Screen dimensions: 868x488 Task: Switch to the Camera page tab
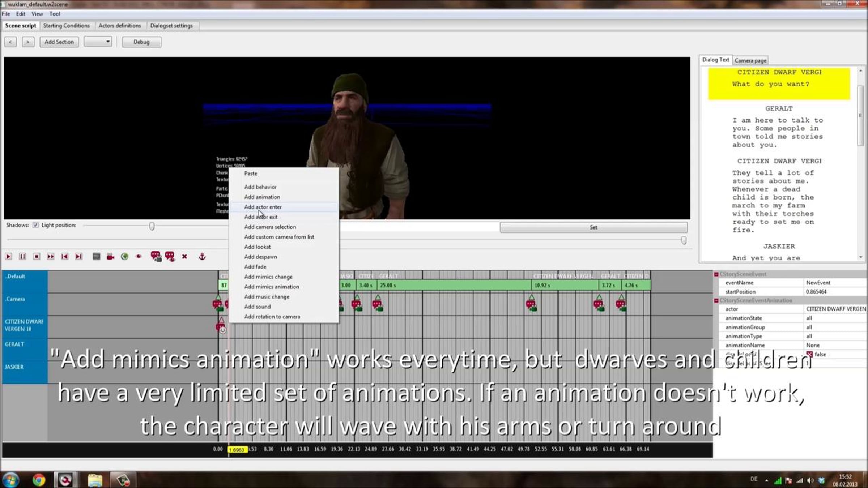point(750,61)
